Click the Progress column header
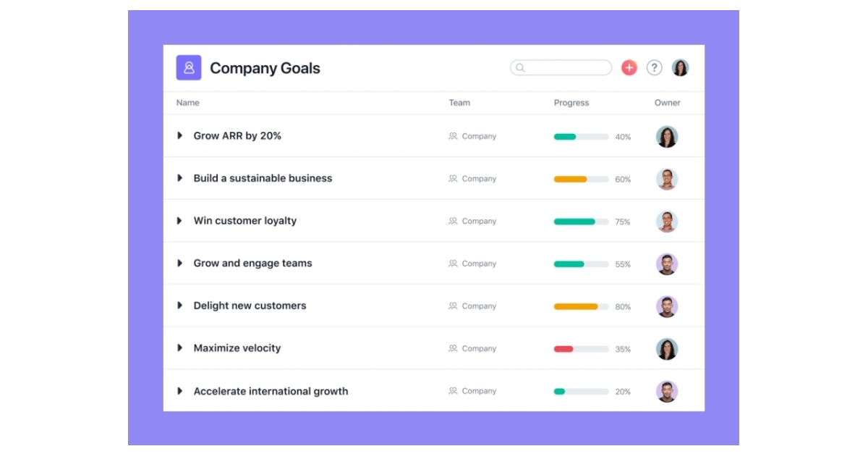868x454 pixels. pyautogui.click(x=571, y=102)
